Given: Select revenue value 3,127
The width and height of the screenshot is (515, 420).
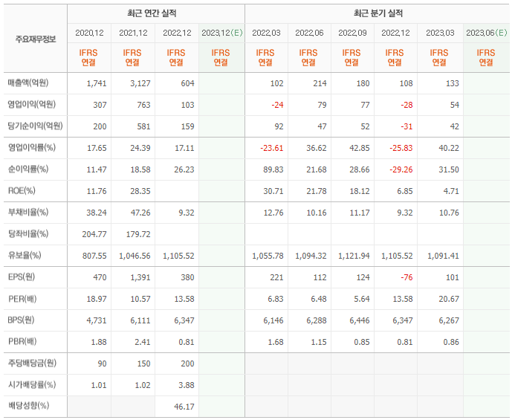Looking at the screenshot, I should [x=140, y=83].
